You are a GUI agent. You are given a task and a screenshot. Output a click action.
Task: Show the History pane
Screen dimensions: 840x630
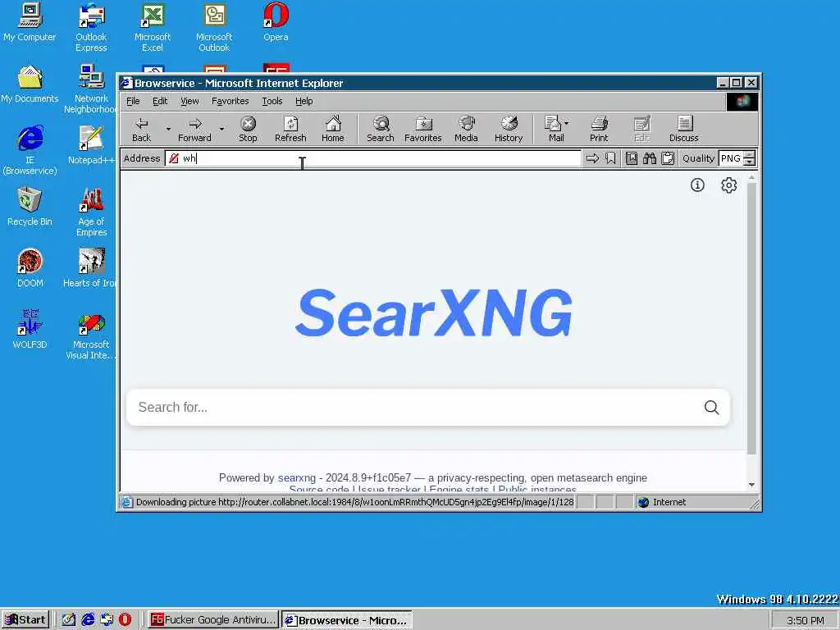[509, 129]
